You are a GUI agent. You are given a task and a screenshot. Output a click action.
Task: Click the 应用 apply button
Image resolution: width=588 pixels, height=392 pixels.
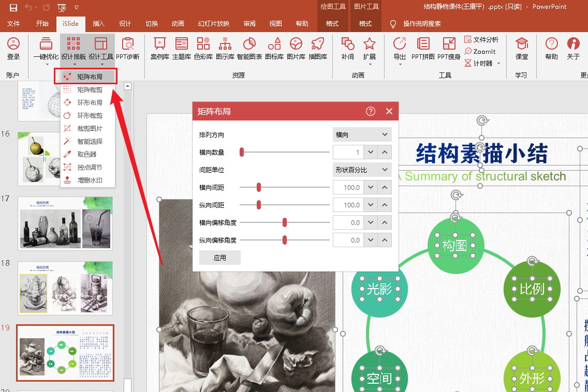220,258
